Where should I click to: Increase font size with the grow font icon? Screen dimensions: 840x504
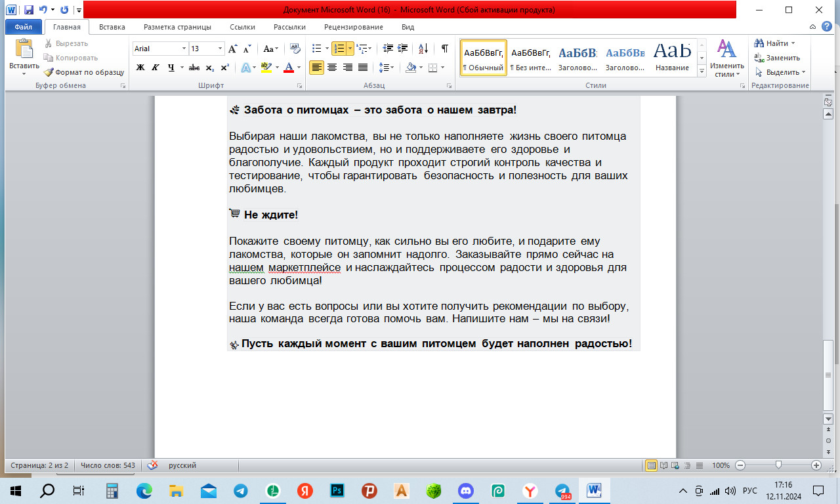click(x=232, y=49)
